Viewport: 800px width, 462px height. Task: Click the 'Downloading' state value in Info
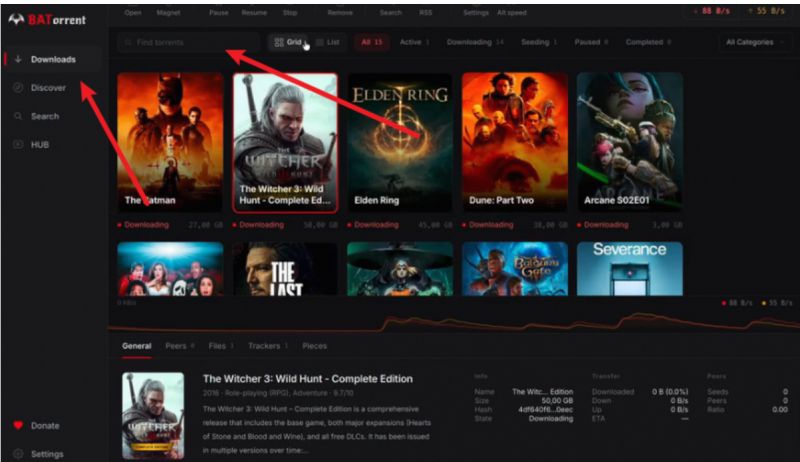(551, 419)
